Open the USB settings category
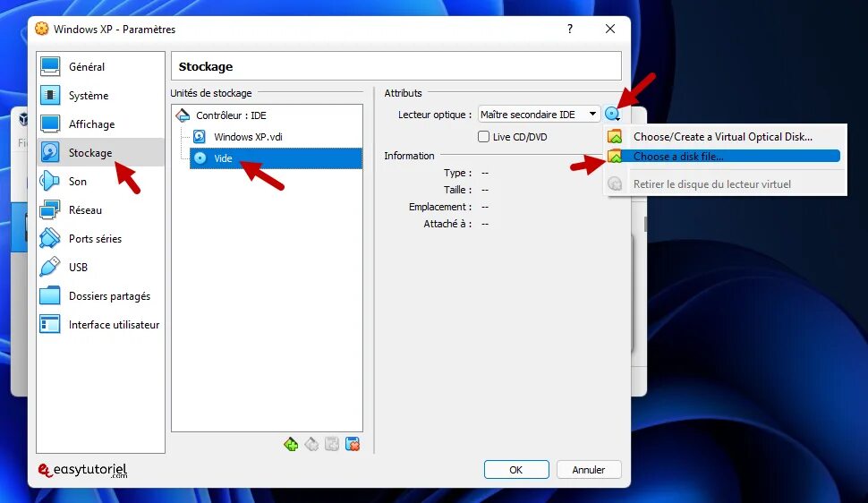Image resolution: width=868 pixels, height=503 pixels. (101, 267)
